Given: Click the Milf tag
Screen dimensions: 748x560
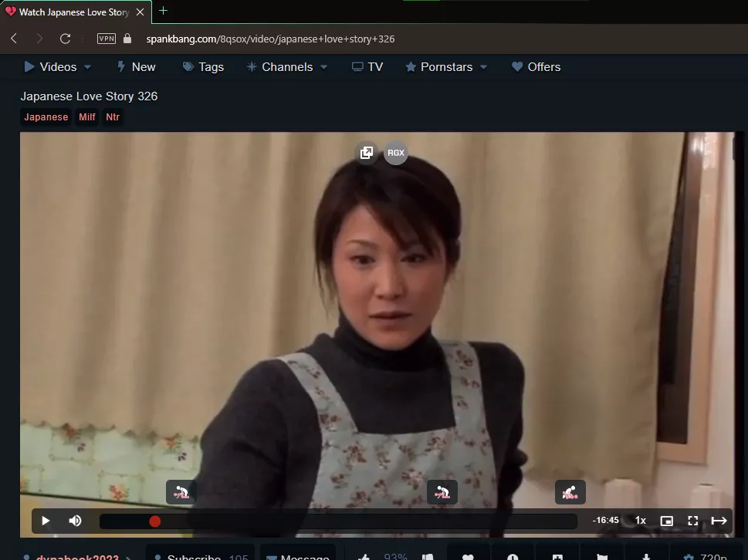Looking at the screenshot, I should coord(86,116).
